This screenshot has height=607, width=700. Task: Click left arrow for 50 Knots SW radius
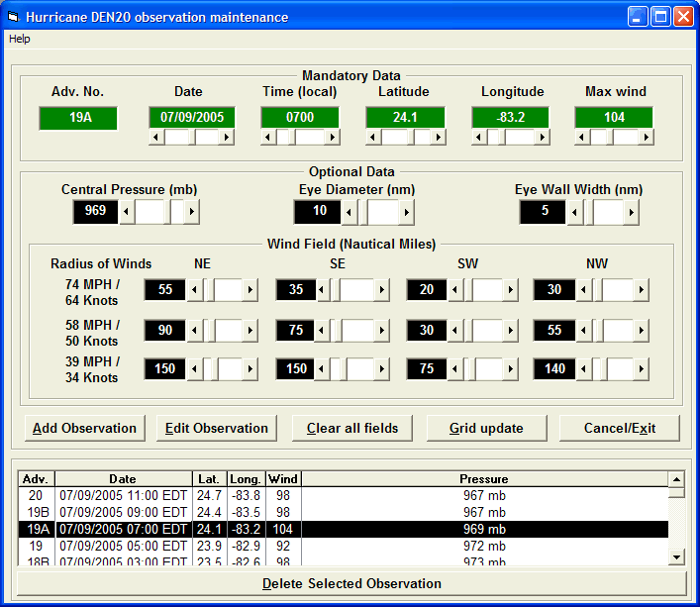click(454, 330)
